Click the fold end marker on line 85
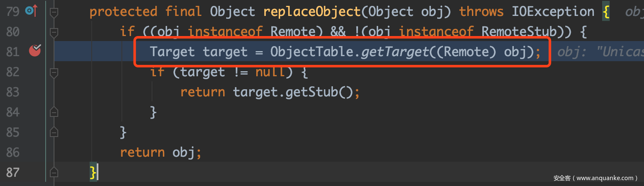The width and height of the screenshot is (644, 186). click(x=54, y=132)
